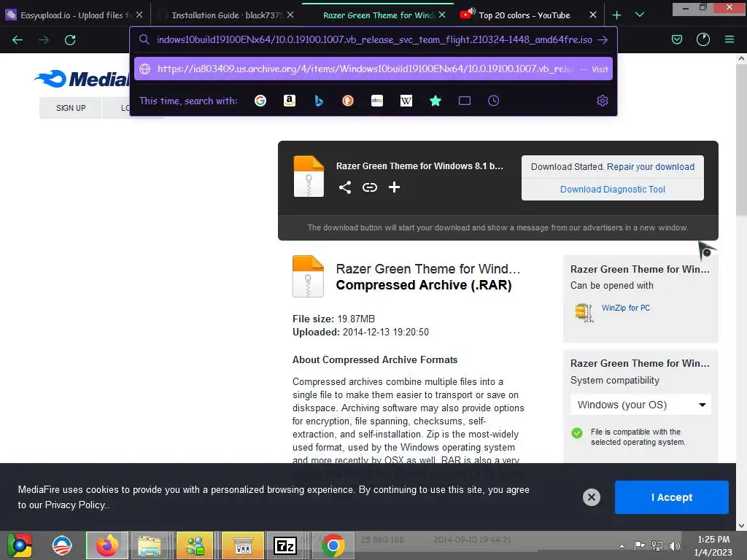Click the File size 19.87MB text
The image size is (747, 560).
coord(333,319)
